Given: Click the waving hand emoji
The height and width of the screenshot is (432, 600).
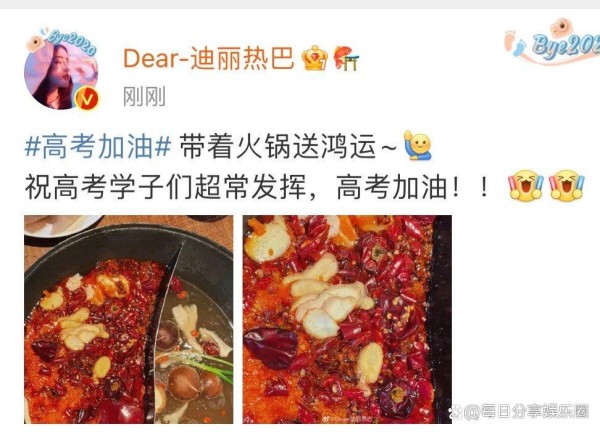Looking at the screenshot, I should click(418, 145).
